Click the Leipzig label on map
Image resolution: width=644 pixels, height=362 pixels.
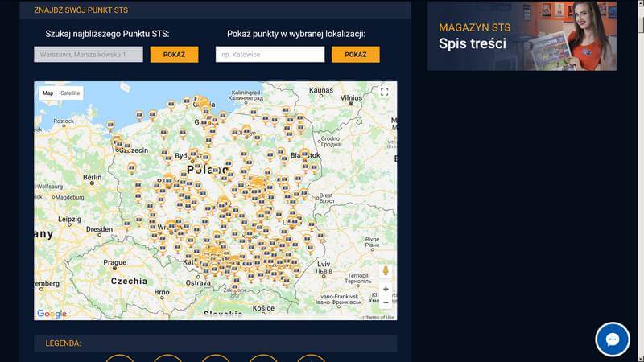point(69,219)
